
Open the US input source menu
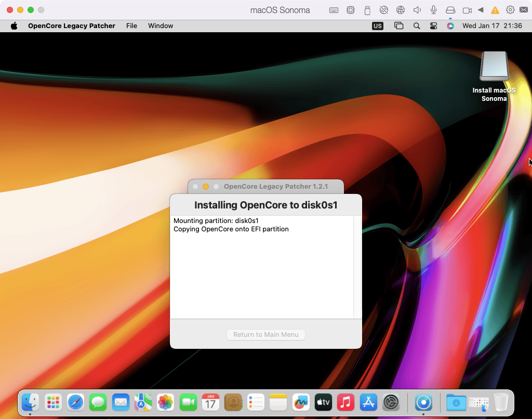(x=378, y=25)
